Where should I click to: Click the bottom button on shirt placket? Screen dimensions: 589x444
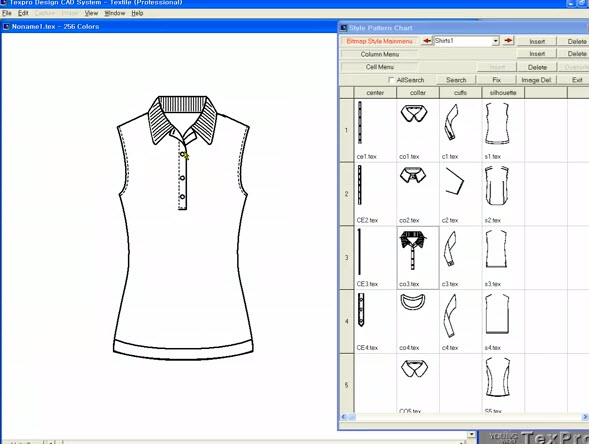[x=182, y=197]
